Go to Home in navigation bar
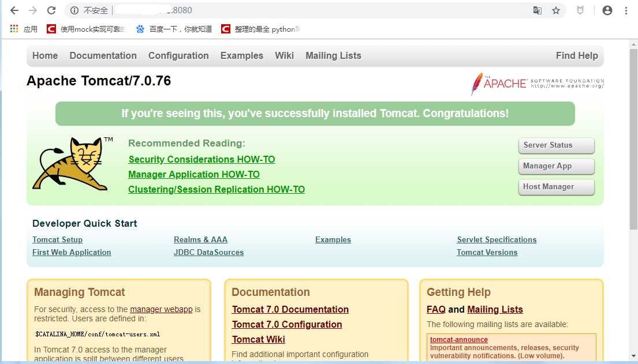 coord(45,56)
